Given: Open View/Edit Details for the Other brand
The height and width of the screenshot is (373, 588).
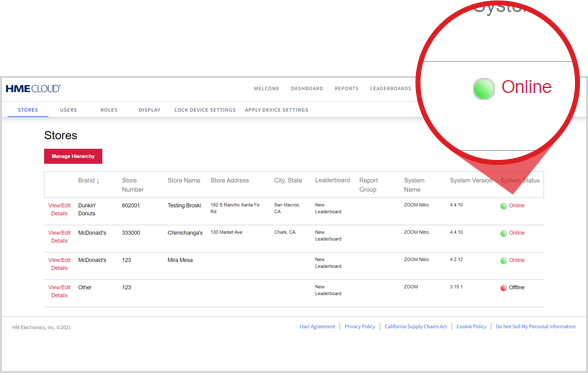Looking at the screenshot, I should (x=59, y=292).
